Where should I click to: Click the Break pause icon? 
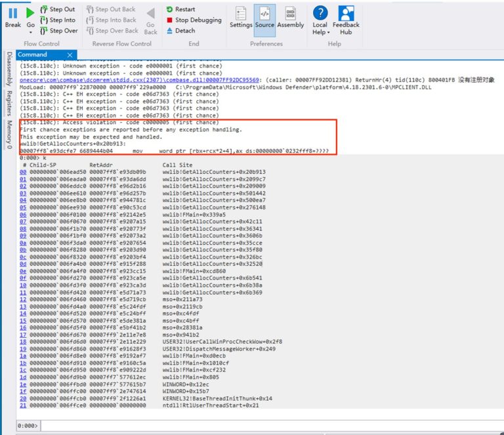12,13
